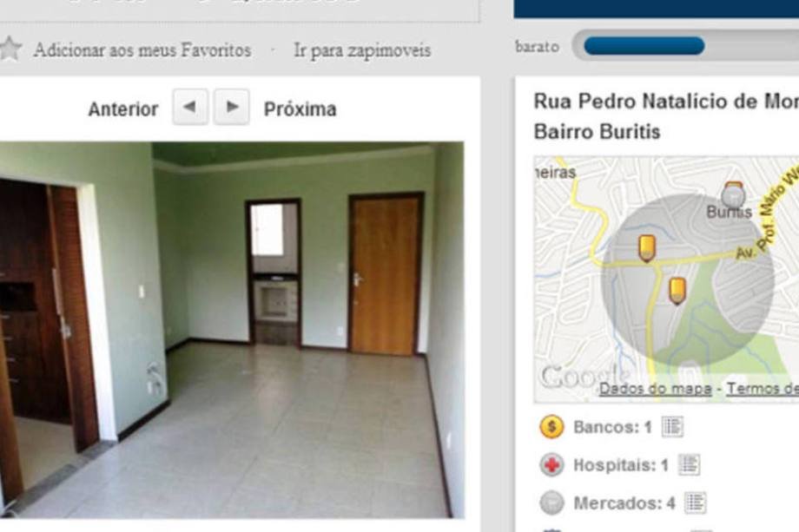Expand the Hospitais list icon
799x532 pixels.
(689, 464)
